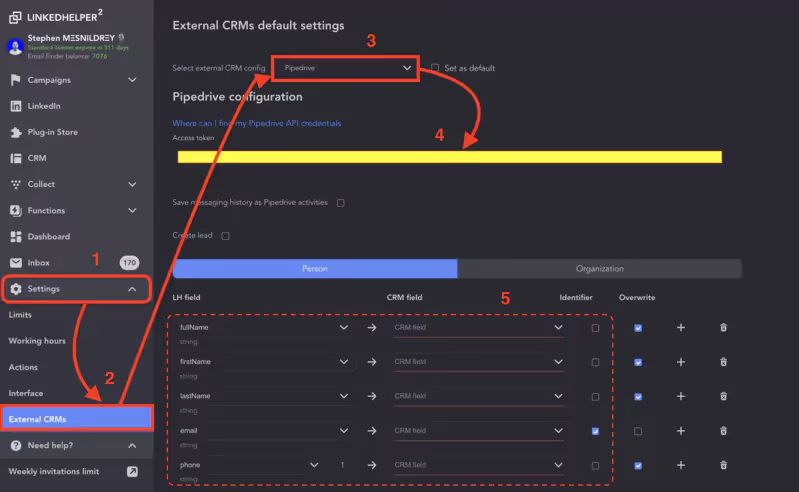Expand the Collect menu chevron
799x492 pixels.
[x=132, y=184]
